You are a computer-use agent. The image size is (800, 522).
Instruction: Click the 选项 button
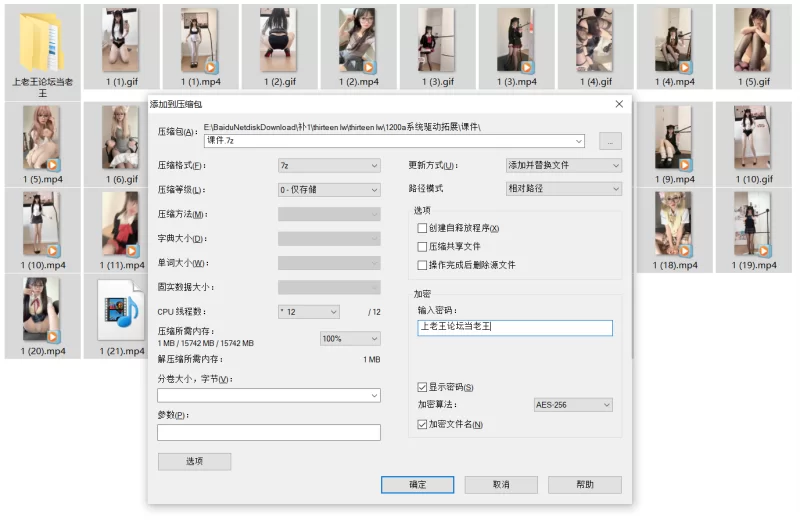(x=194, y=462)
